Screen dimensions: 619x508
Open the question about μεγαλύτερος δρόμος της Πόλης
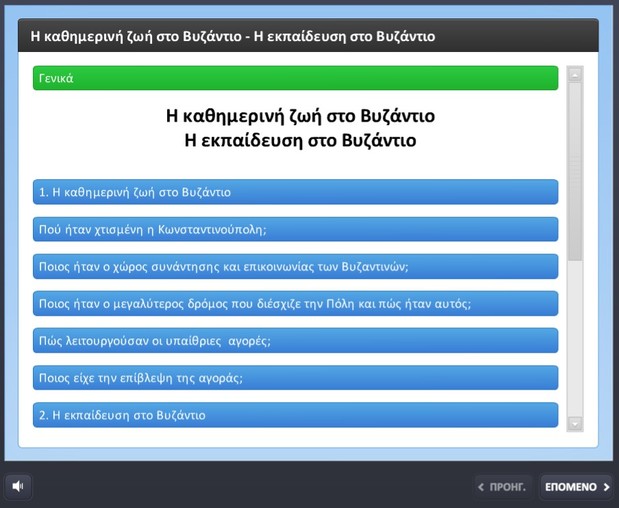click(295, 304)
